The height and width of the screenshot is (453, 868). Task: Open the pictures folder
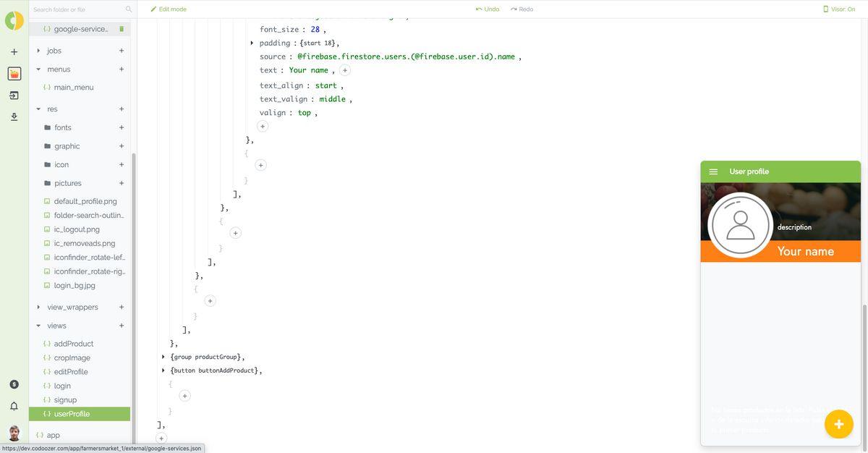pos(68,183)
